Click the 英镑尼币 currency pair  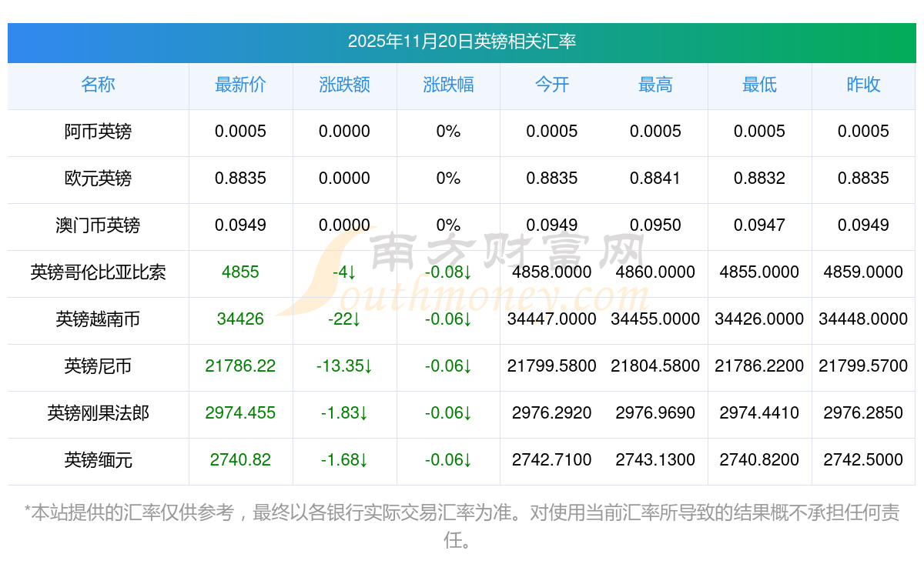click(98, 366)
